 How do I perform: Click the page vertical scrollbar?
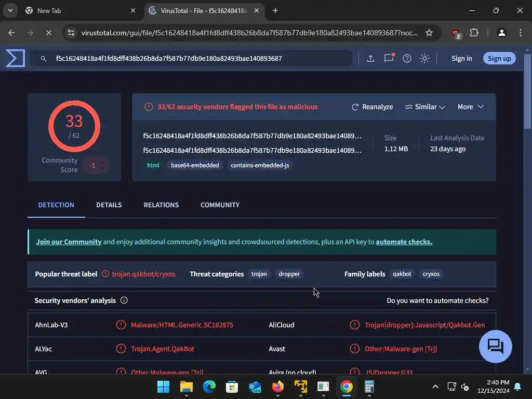(527, 91)
